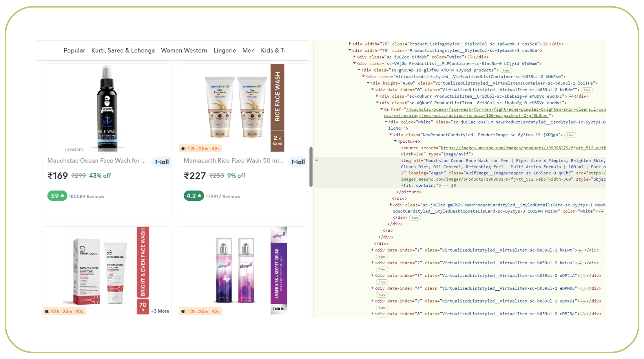
Task: Click the flex badge under data-index="1"
Action: pyautogui.click(x=382, y=257)
